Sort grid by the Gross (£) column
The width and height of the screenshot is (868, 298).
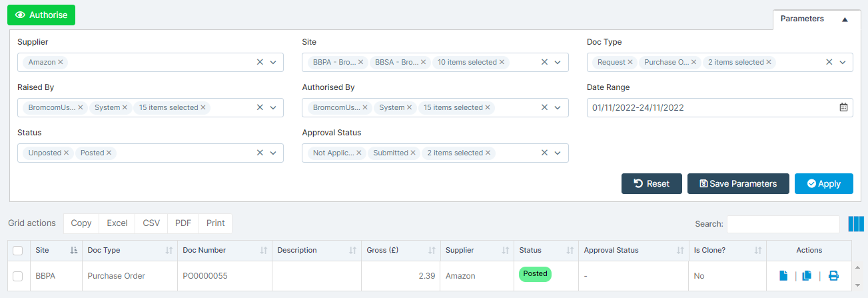400,250
